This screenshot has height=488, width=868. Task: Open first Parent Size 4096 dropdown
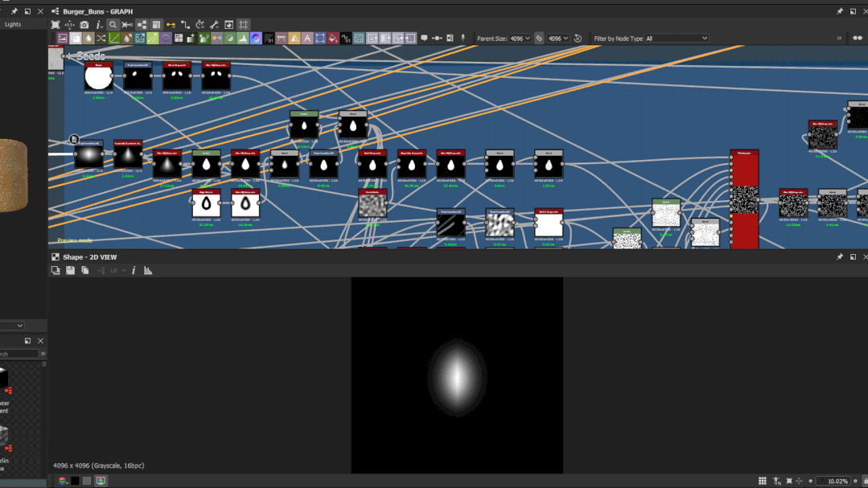pos(520,38)
